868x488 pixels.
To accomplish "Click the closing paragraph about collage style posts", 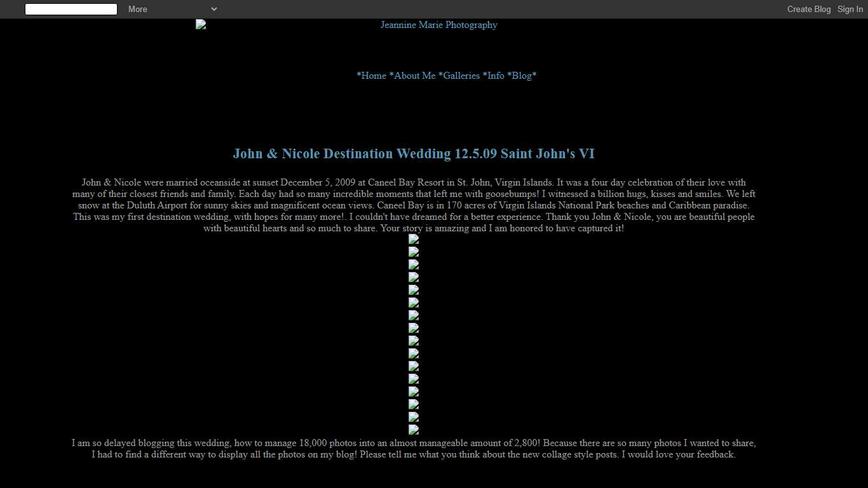I will click(x=414, y=449).
